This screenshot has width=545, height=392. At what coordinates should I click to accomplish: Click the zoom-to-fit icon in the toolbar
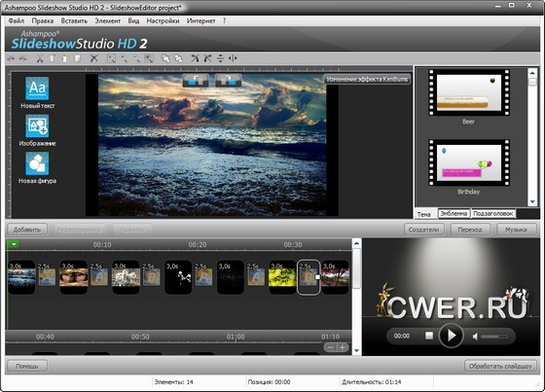(x=149, y=58)
